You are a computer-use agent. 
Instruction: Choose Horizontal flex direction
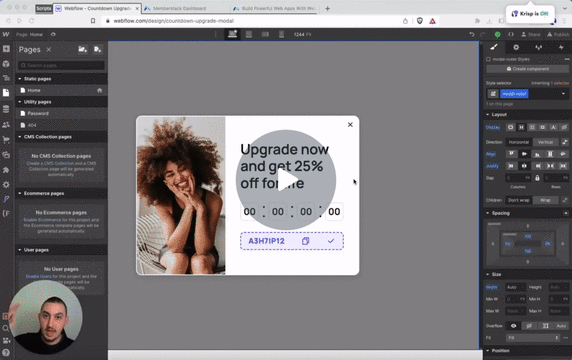pos(519,142)
